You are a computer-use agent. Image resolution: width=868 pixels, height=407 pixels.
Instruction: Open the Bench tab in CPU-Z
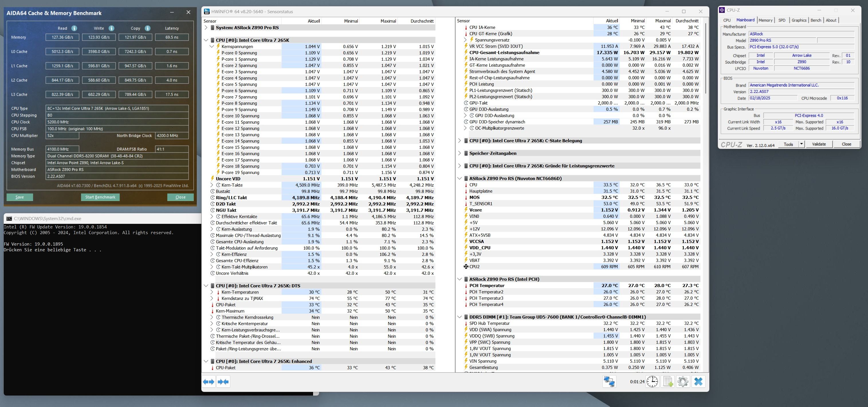pos(816,20)
